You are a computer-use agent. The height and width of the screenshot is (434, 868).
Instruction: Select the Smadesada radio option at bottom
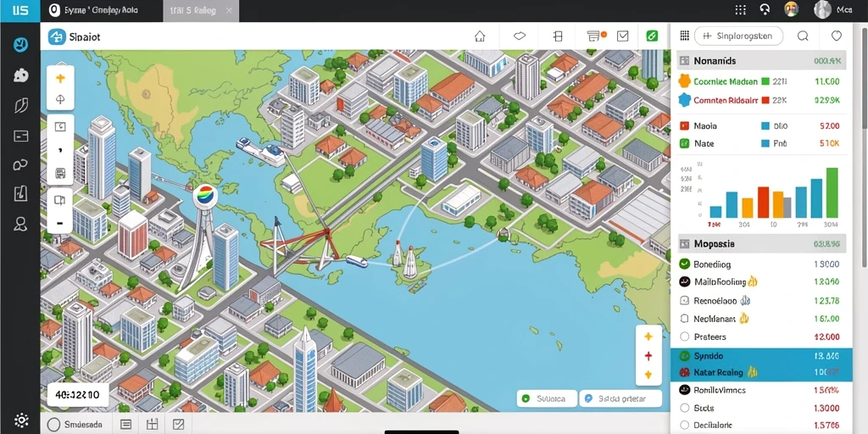53,425
